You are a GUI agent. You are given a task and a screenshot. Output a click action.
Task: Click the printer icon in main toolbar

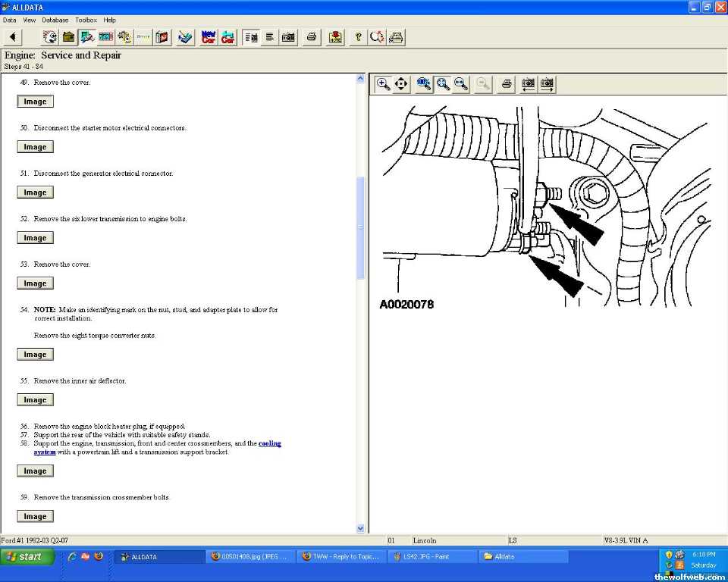311,37
